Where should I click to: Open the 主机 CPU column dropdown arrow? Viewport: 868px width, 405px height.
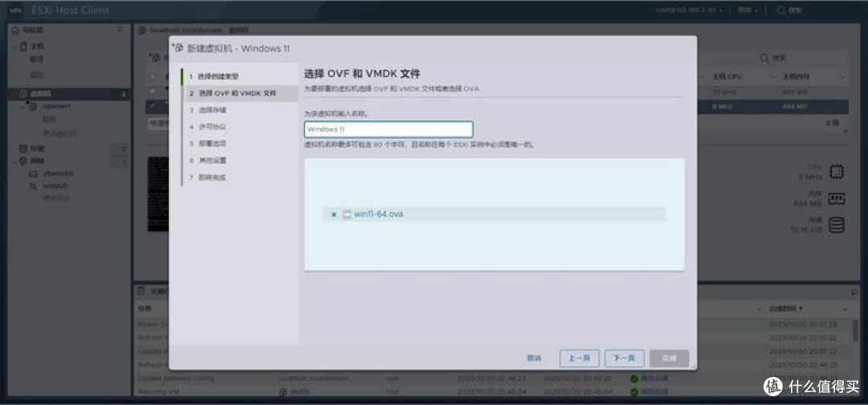pyautogui.click(x=773, y=77)
